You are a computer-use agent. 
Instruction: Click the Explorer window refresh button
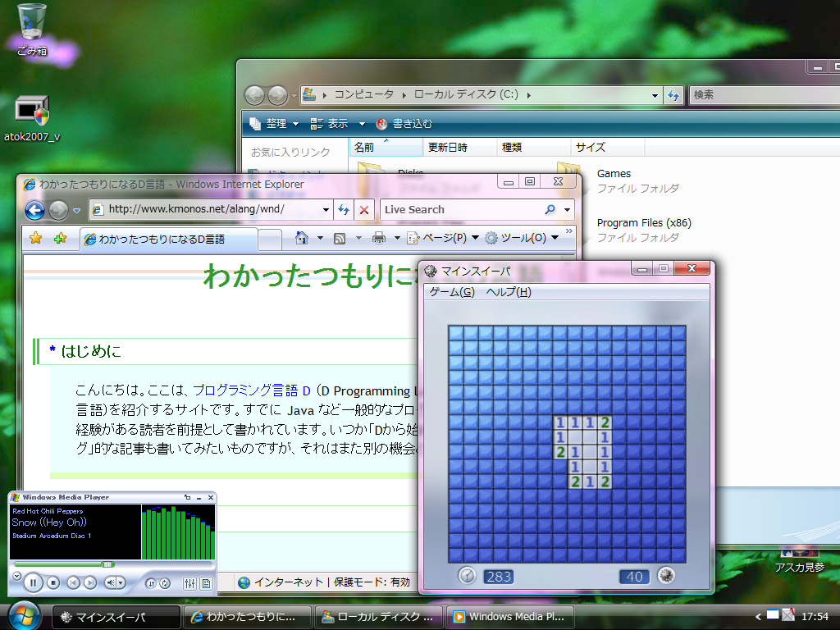[x=673, y=95]
